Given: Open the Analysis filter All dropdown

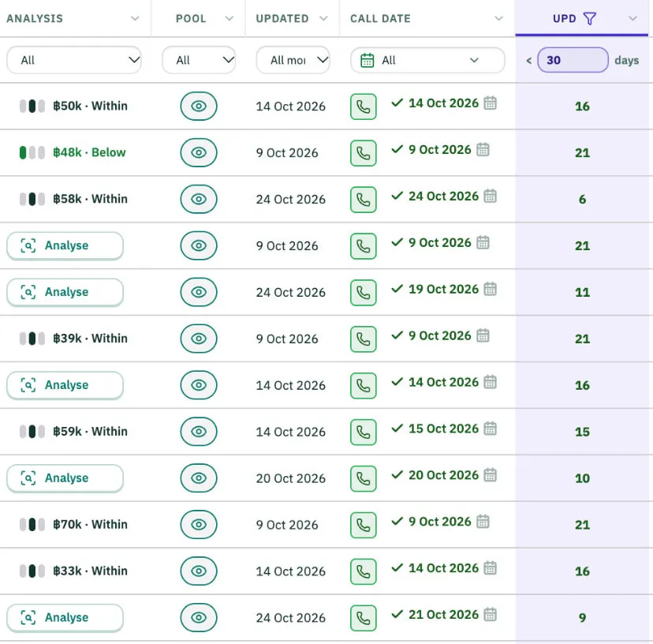Looking at the screenshot, I should 74,60.
